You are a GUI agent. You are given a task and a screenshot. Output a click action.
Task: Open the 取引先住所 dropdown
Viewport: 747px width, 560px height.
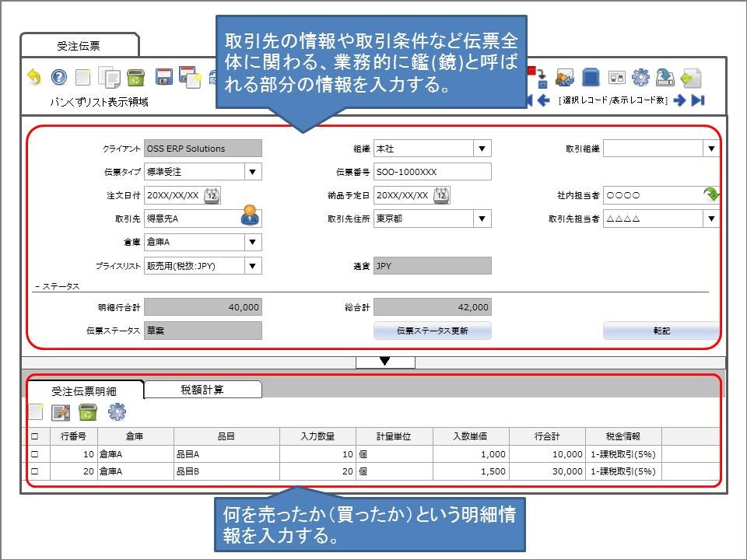tap(482, 219)
